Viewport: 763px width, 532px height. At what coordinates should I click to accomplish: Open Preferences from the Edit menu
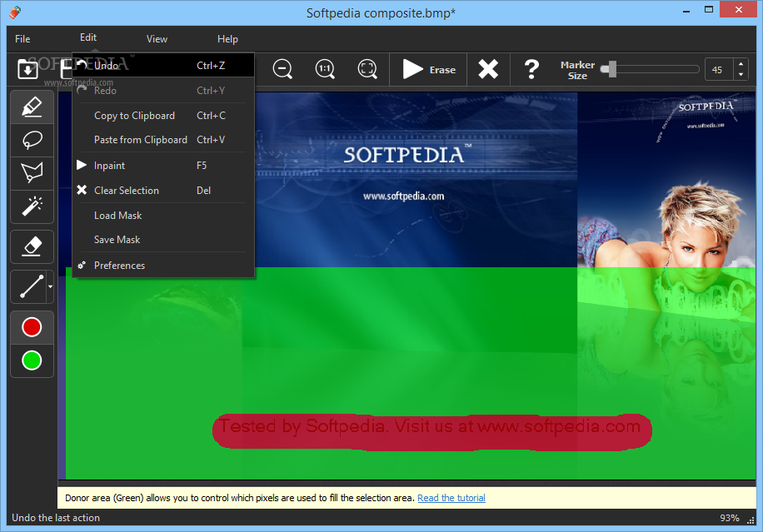(163, 265)
